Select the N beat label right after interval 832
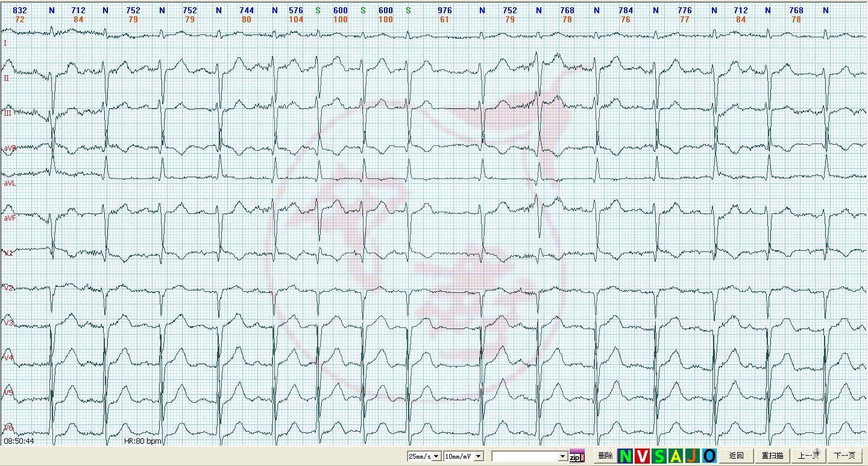This screenshot has width=868, height=466. point(51,10)
